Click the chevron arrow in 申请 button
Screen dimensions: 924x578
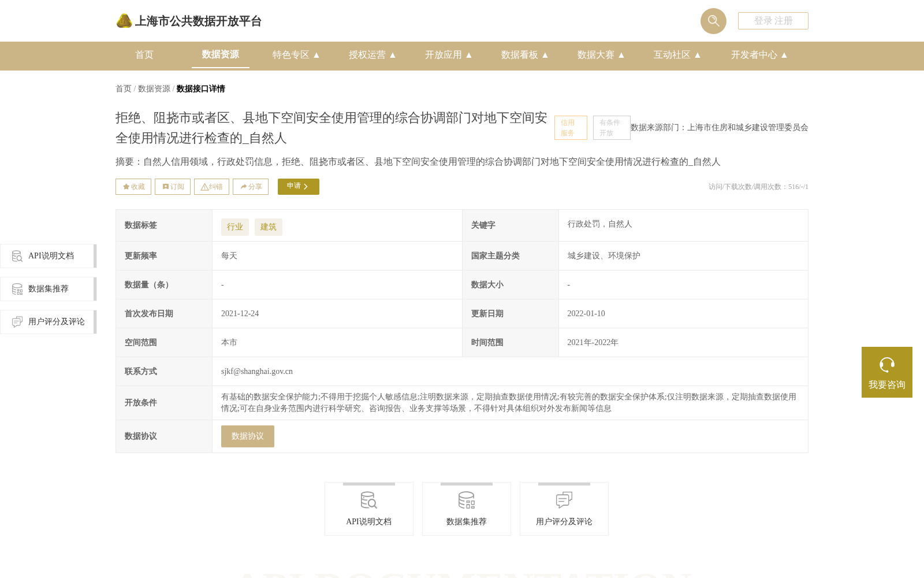(305, 187)
